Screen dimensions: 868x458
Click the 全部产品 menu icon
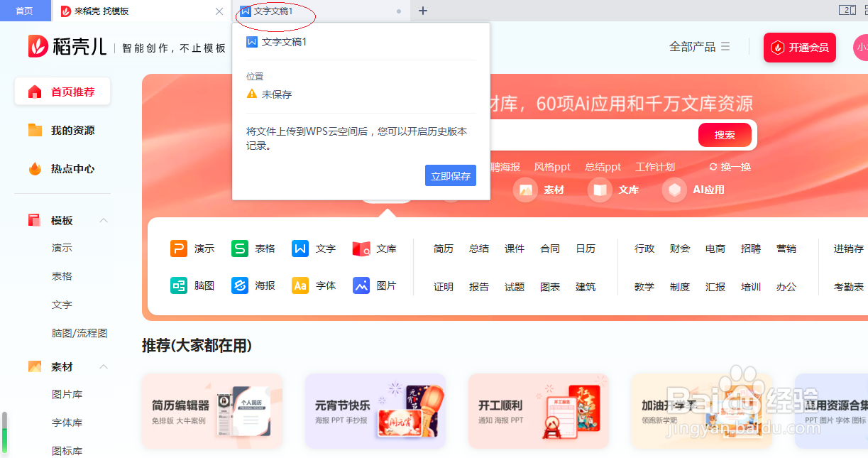[725, 46]
